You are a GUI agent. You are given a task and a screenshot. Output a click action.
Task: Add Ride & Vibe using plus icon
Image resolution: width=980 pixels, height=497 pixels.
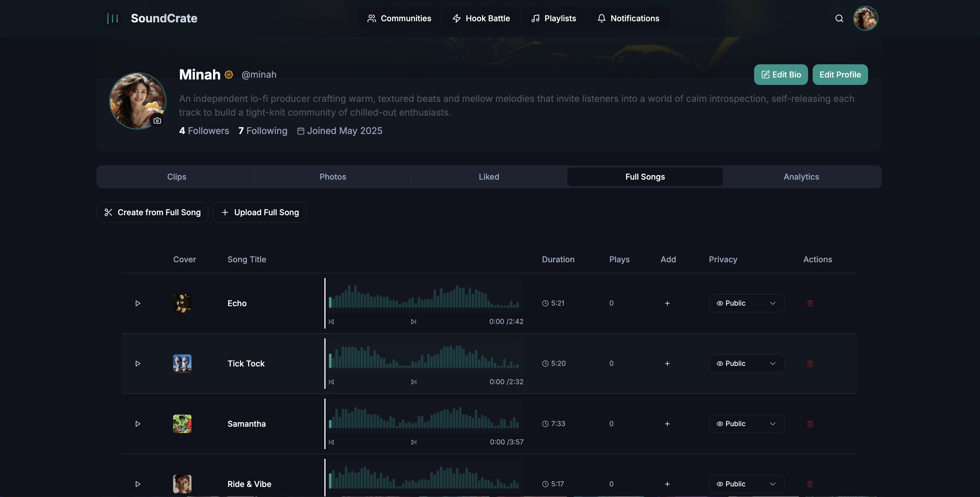tap(667, 484)
